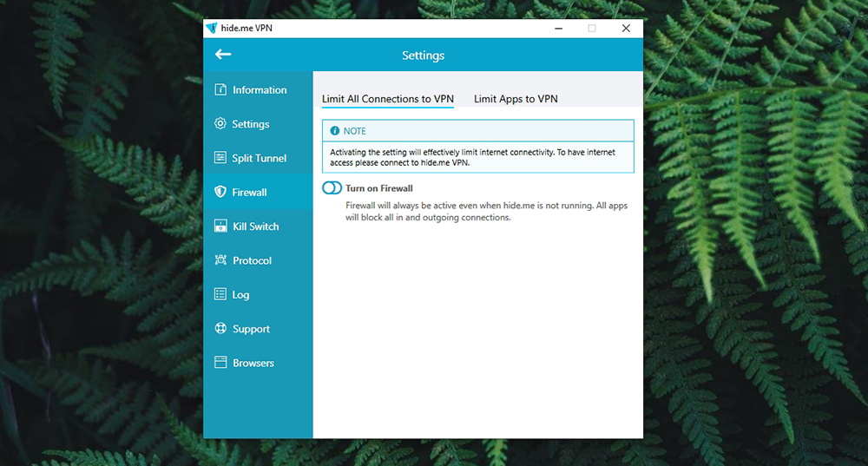Switch to Limit All Connections to VPN tab
The height and width of the screenshot is (466, 868).
pyautogui.click(x=387, y=99)
